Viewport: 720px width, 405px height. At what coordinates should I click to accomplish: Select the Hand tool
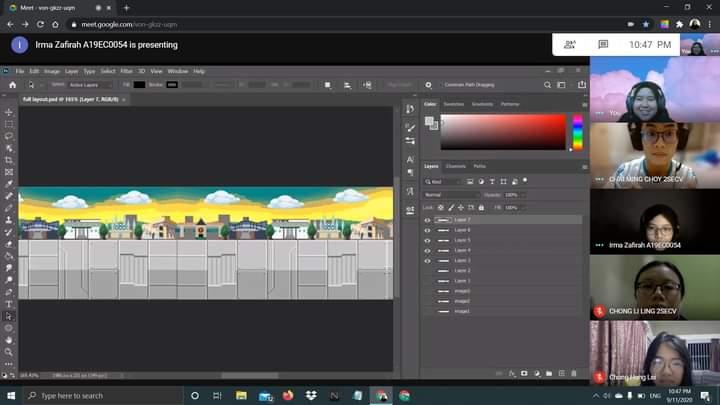(x=9, y=340)
